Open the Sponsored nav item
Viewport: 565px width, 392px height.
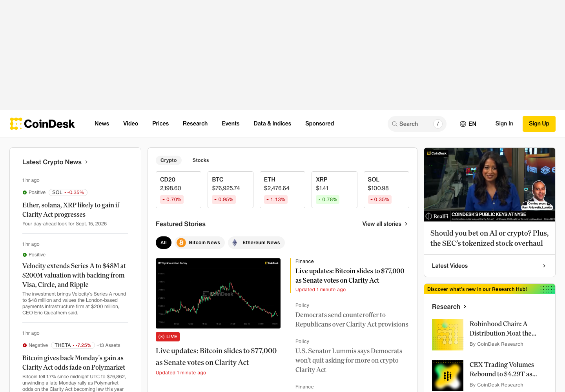pos(319,123)
